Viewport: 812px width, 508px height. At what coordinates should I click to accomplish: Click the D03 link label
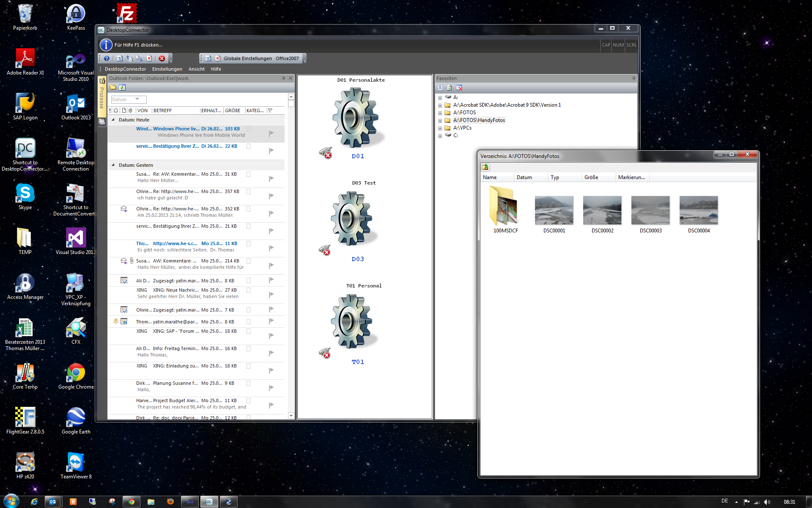click(x=358, y=259)
